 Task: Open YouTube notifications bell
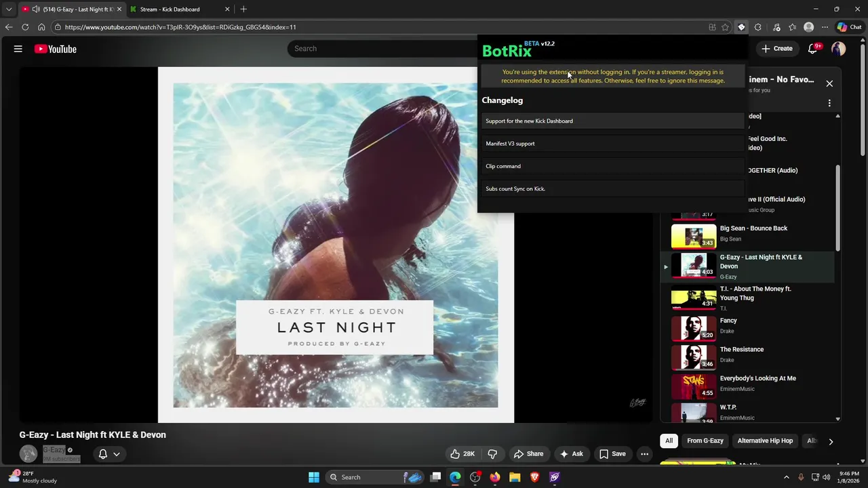(x=813, y=49)
